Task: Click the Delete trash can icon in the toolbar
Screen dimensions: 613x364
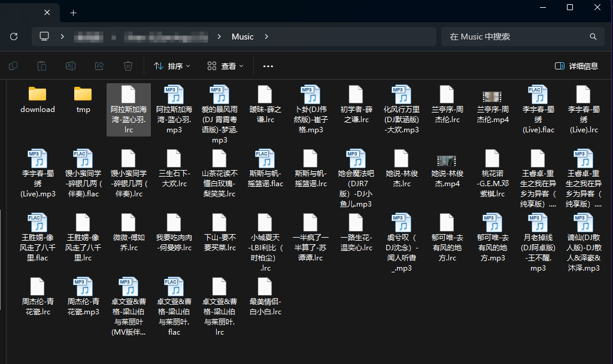Action: tap(128, 66)
